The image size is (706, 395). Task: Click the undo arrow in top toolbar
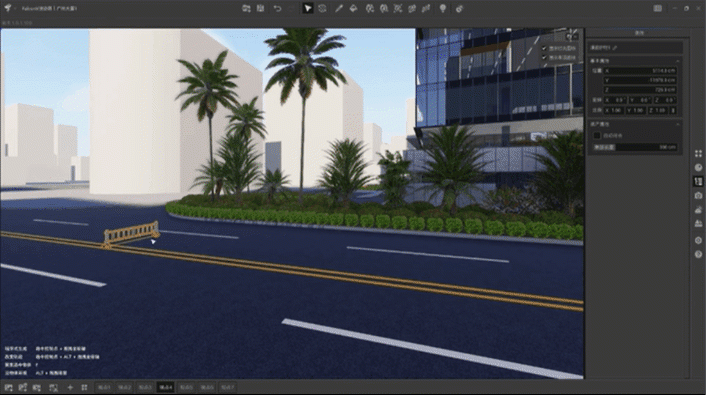click(277, 9)
